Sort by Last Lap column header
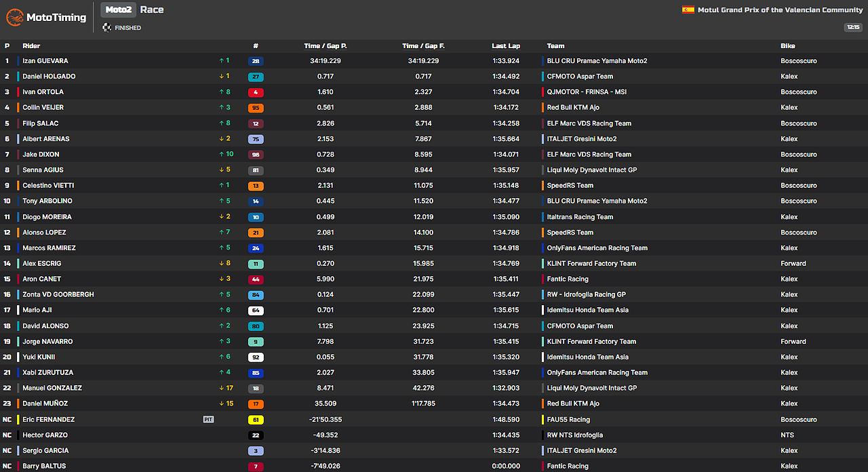This screenshot has width=868, height=472. [506, 46]
